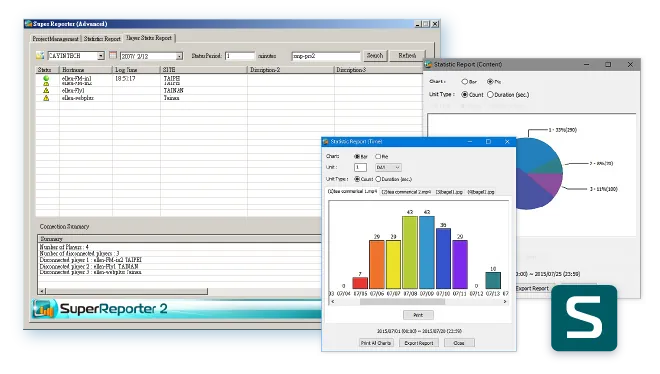Image resolution: width=660 pixels, height=374 pixels.
Task: Click the SuperReporter 2 chart logo icon in the banner
Action: [44, 309]
